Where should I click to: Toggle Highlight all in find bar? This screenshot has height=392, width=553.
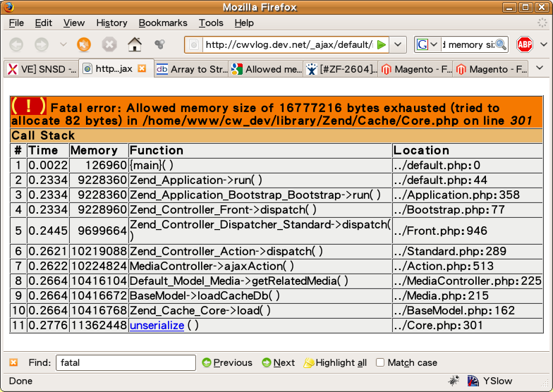pyautogui.click(x=335, y=362)
